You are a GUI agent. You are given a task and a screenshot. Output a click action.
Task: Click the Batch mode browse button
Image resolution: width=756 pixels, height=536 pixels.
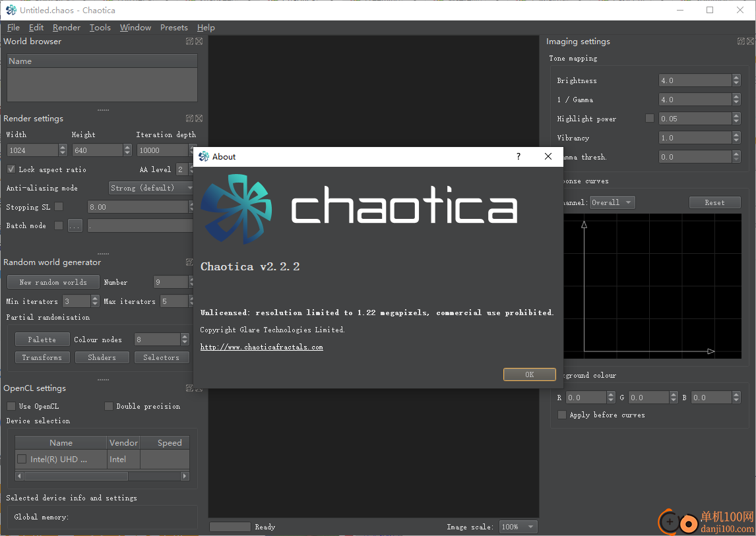point(75,225)
